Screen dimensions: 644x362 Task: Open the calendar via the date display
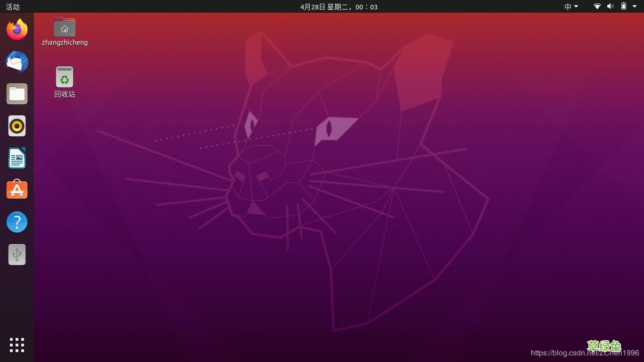(339, 7)
